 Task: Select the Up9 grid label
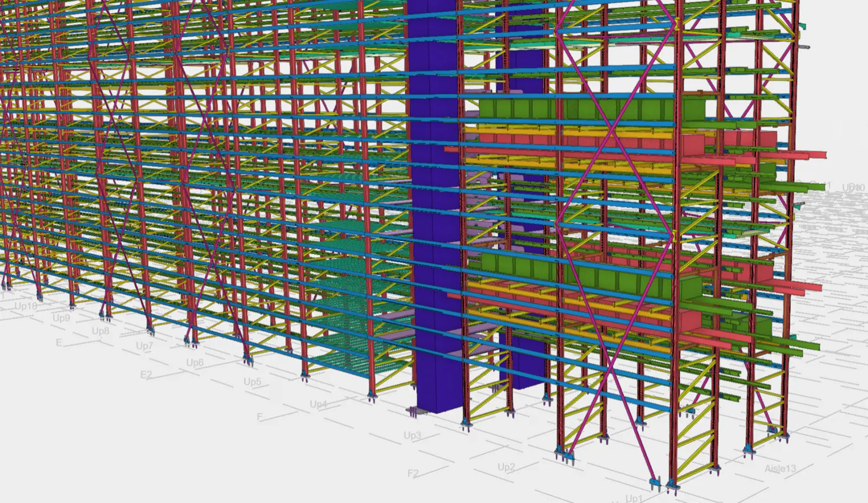(61, 318)
